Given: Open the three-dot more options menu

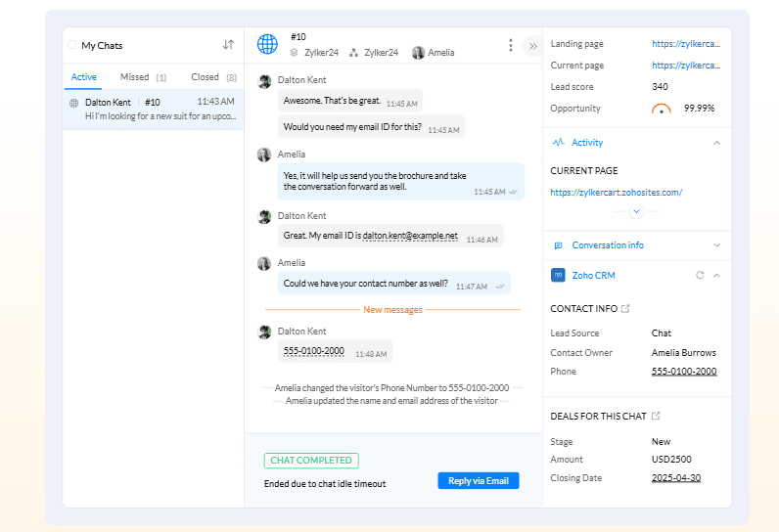Looking at the screenshot, I should pos(510,45).
